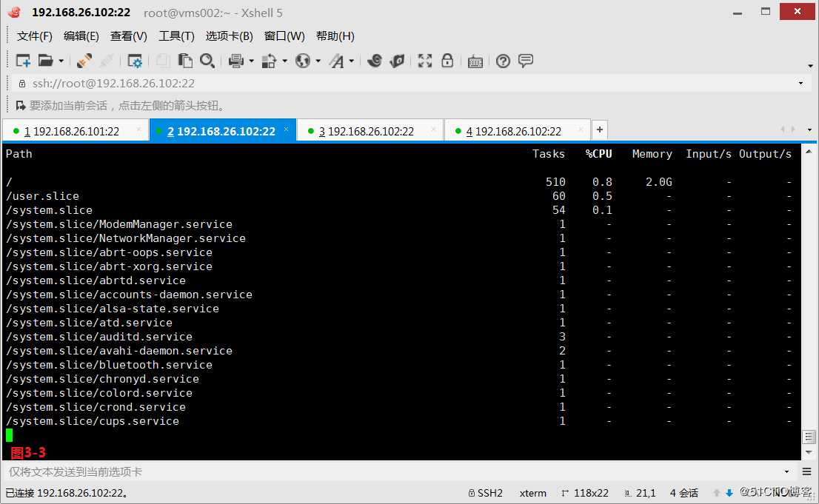Open the 选项卡(B) menu
819x504 pixels.
(x=230, y=36)
